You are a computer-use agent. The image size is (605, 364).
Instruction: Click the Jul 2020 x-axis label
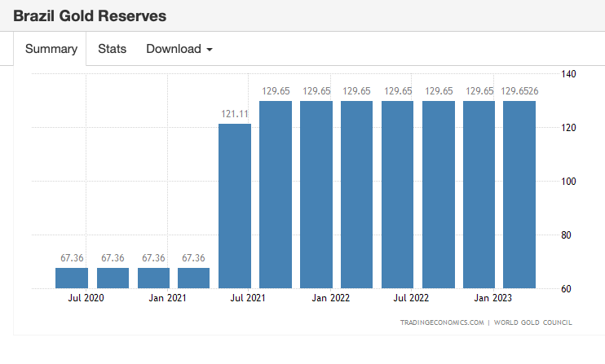(x=86, y=299)
